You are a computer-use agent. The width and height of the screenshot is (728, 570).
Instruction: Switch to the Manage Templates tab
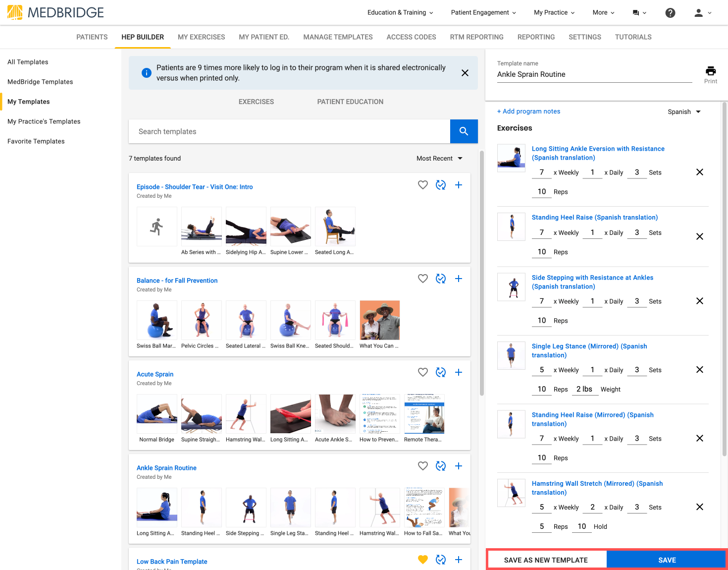pos(338,37)
